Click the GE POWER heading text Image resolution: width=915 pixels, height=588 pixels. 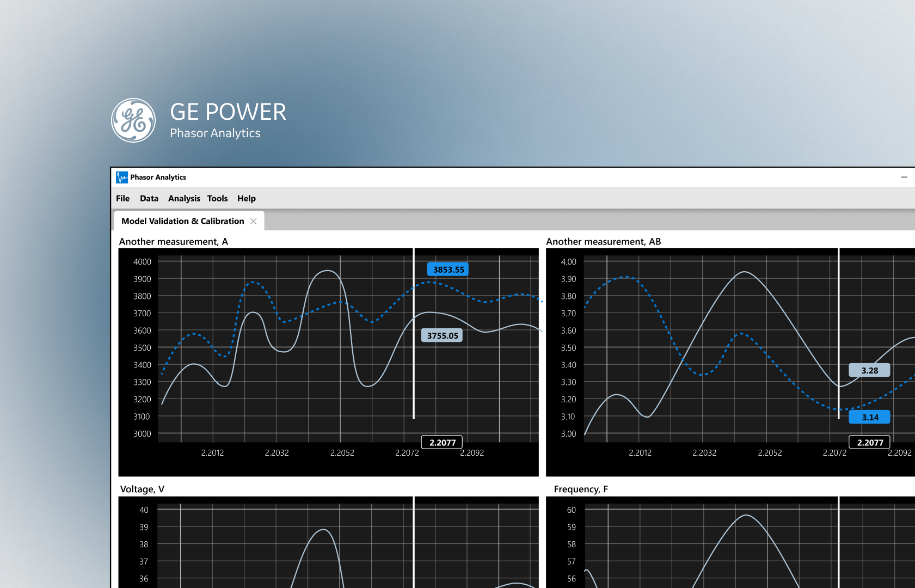point(228,112)
